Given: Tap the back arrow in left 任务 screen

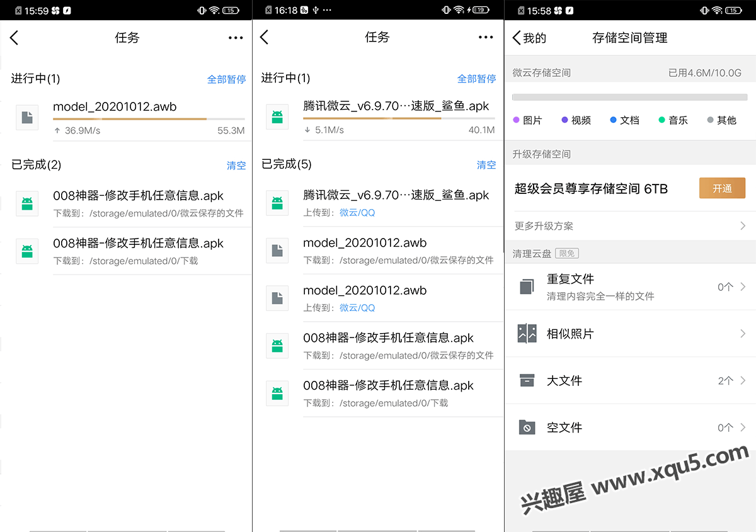Looking at the screenshot, I should (x=14, y=38).
